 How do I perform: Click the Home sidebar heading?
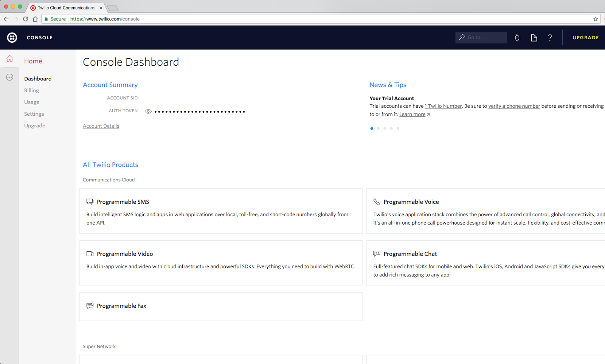pos(33,61)
